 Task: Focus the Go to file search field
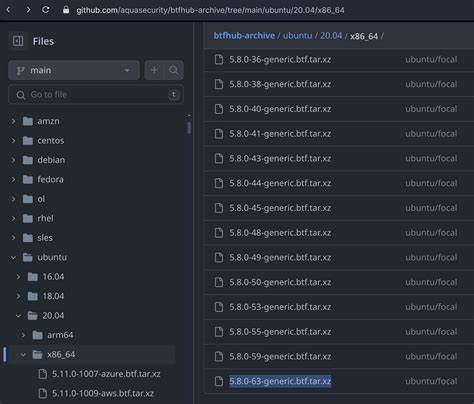96,95
